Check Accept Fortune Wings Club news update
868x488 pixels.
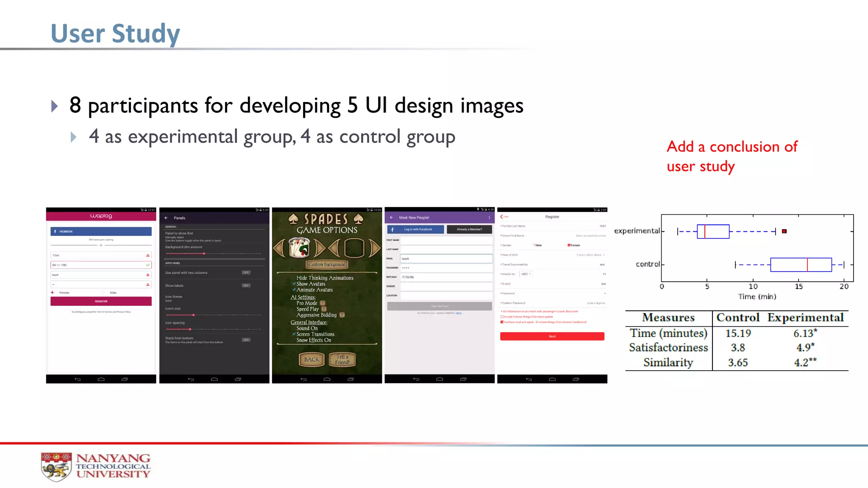click(x=502, y=316)
